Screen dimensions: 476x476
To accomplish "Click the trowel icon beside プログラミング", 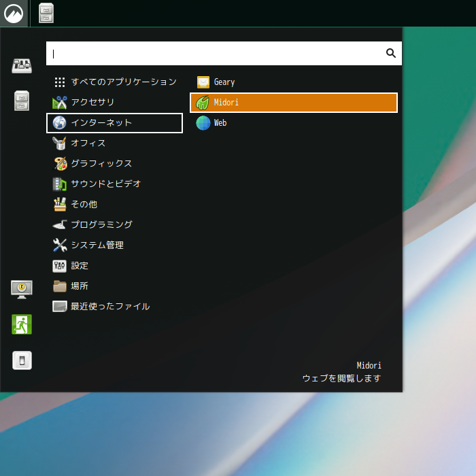I will coord(60,225).
